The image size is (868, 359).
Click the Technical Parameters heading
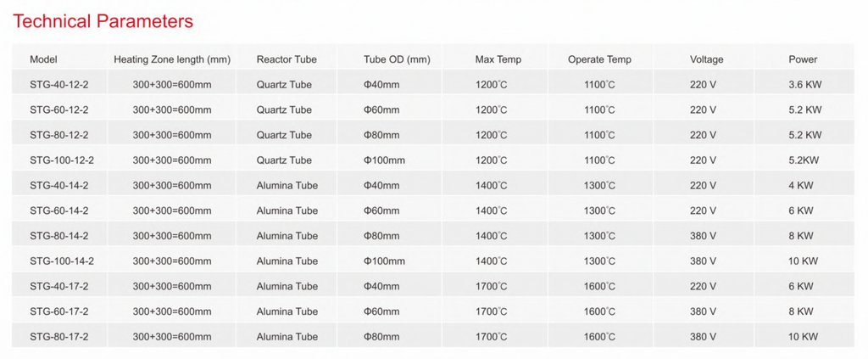103,21
